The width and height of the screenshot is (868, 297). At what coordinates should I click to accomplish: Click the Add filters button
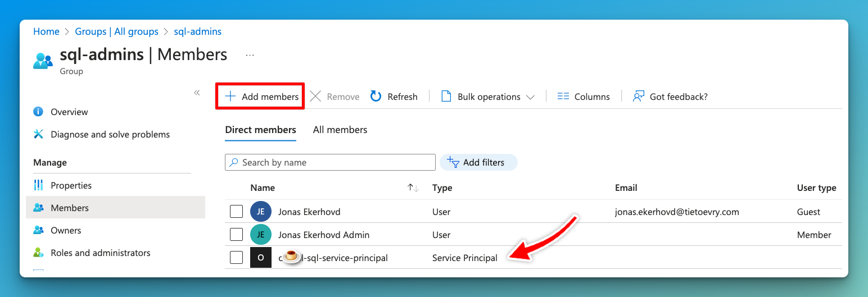[478, 162]
